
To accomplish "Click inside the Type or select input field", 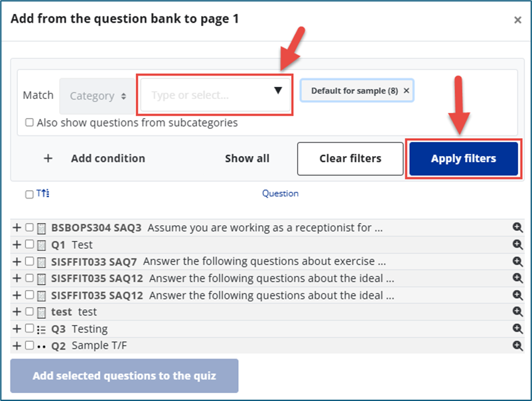I will tap(206, 95).
